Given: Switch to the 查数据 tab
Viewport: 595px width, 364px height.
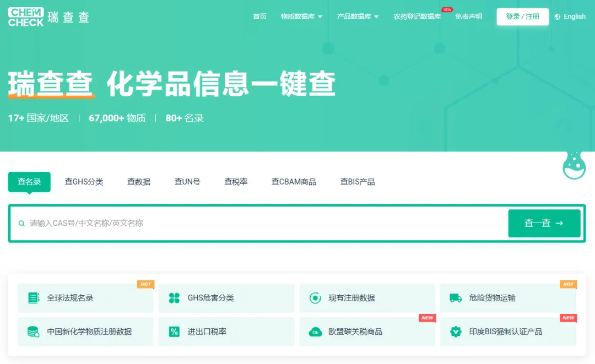Looking at the screenshot, I should pyautogui.click(x=138, y=182).
